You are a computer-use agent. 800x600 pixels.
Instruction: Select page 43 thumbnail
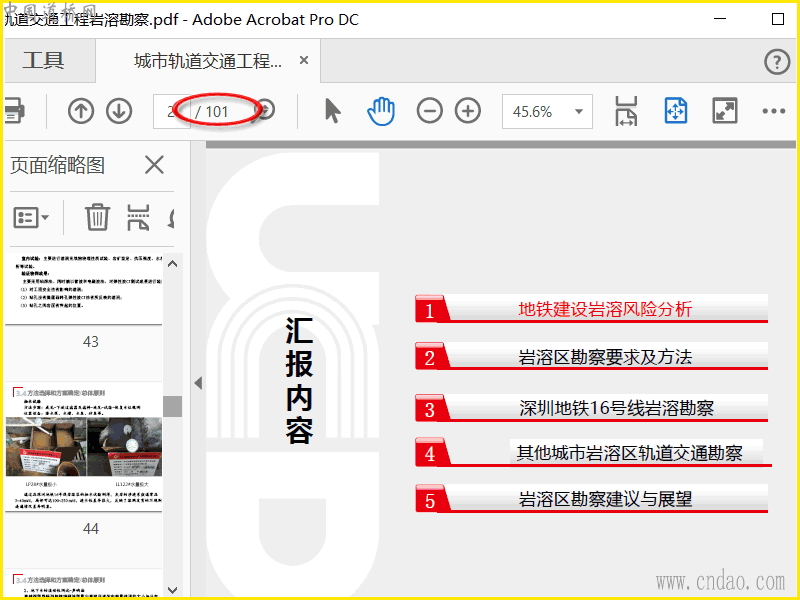84,289
